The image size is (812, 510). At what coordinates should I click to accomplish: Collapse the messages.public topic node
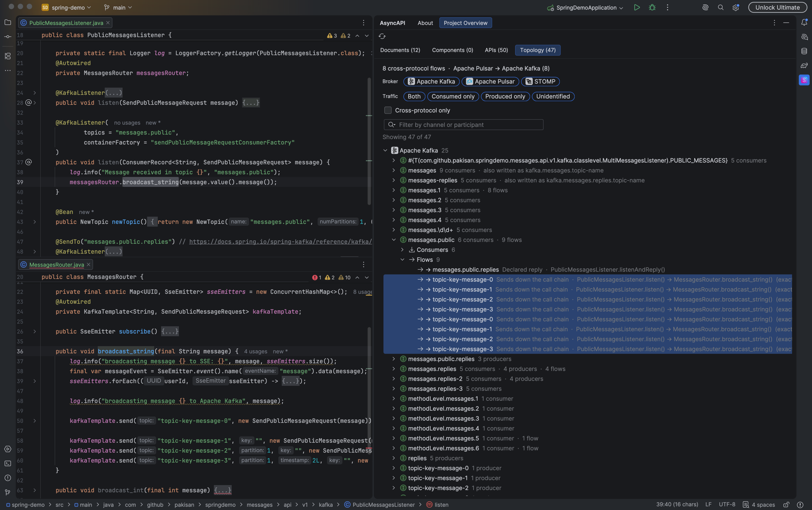click(x=394, y=240)
